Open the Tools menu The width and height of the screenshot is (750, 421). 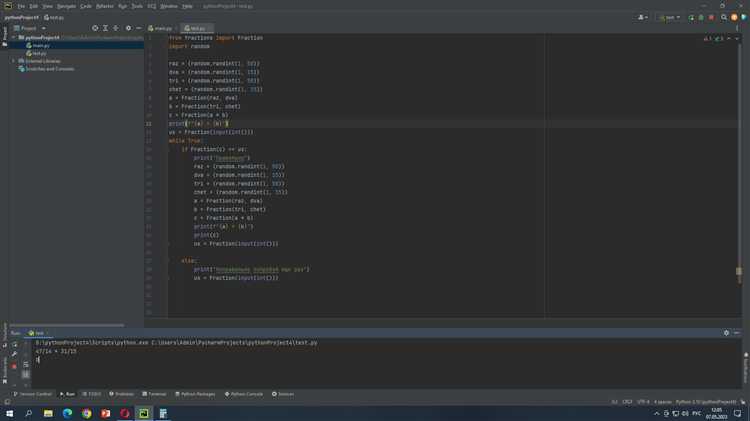tap(137, 6)
